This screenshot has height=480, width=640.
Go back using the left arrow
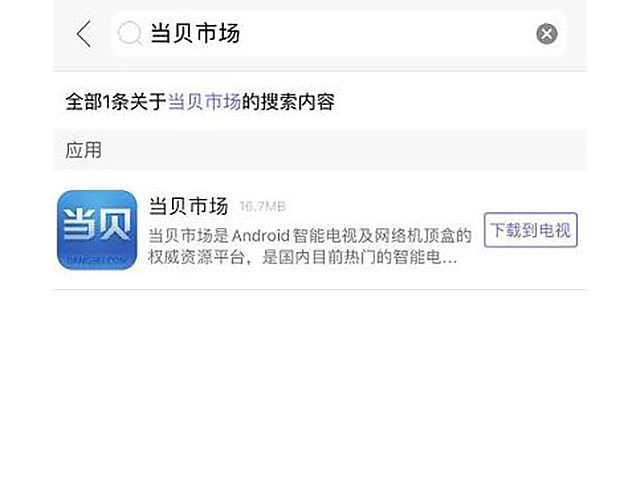pyautogui.click(x=84, y=33)
